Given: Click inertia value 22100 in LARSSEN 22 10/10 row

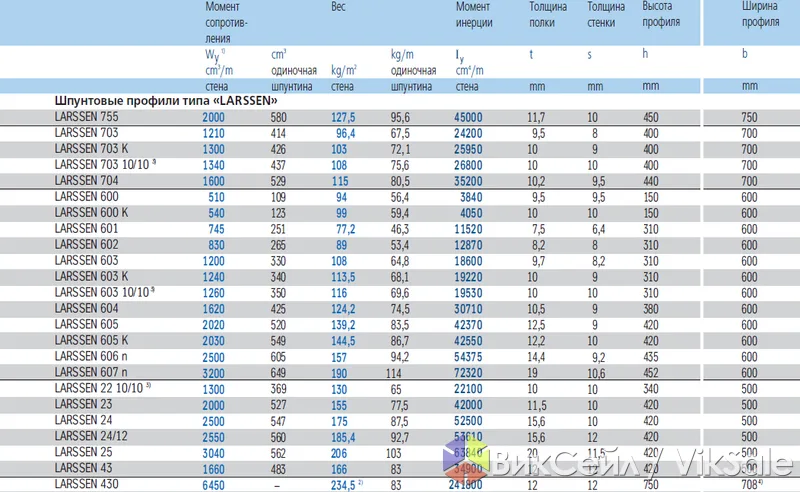Looking at the screenshot, I should coord(468,389).
